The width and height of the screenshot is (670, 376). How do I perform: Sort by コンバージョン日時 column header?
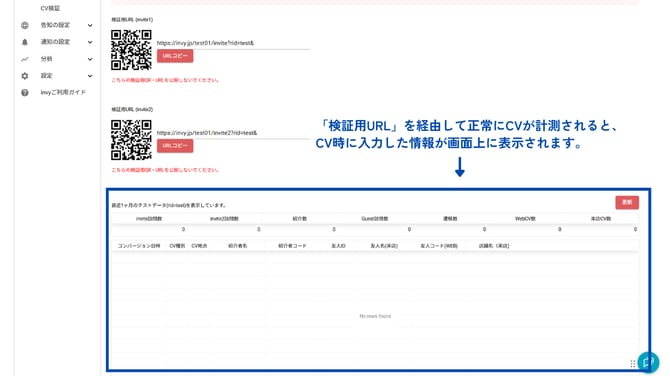[139, 246]
